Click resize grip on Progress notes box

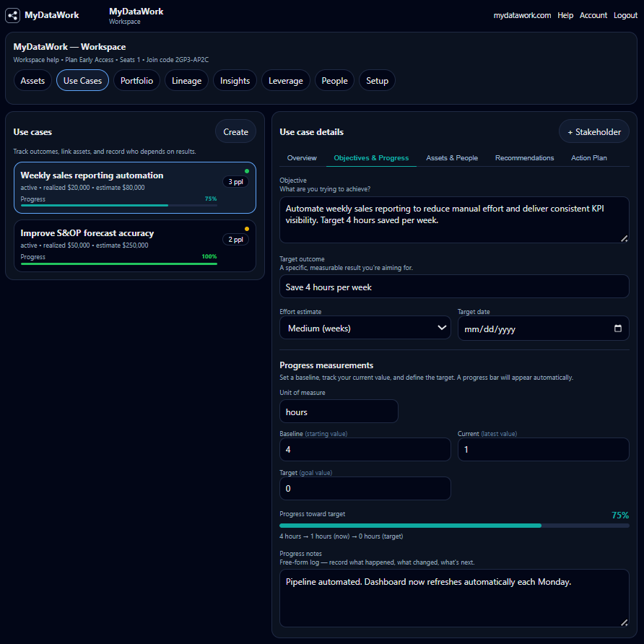[624, 622]
